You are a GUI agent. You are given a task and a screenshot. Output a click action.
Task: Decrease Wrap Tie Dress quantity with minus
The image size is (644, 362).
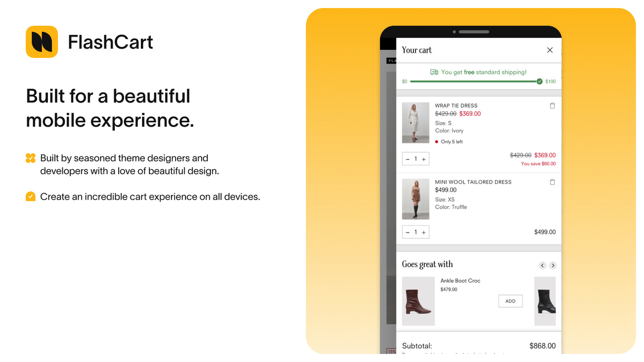(408, 158)
